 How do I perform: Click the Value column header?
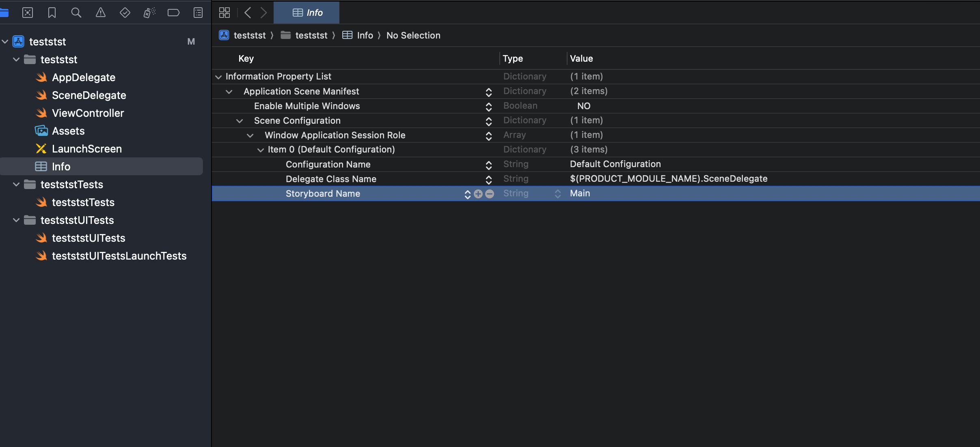pos(581,58)
